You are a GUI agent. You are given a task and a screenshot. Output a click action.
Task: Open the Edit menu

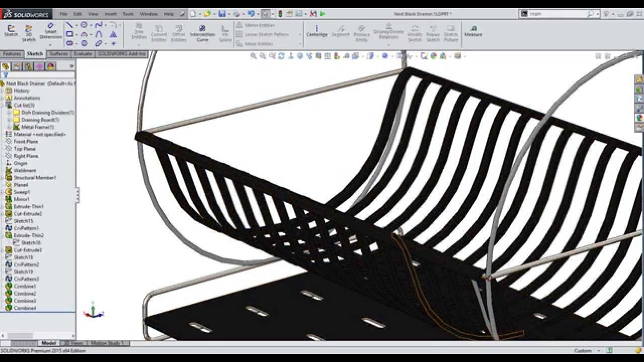pyautogui.click(x=77, y=14)
